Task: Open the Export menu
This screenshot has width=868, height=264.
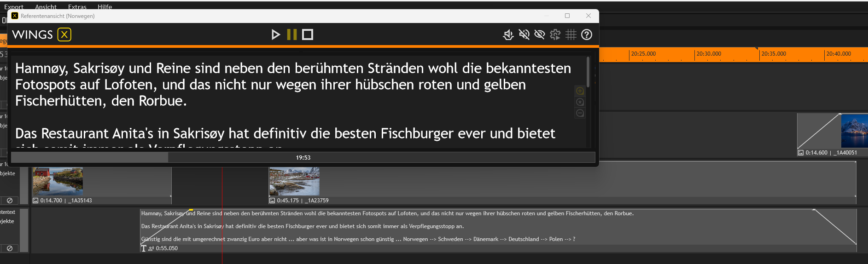Action: 14,7
